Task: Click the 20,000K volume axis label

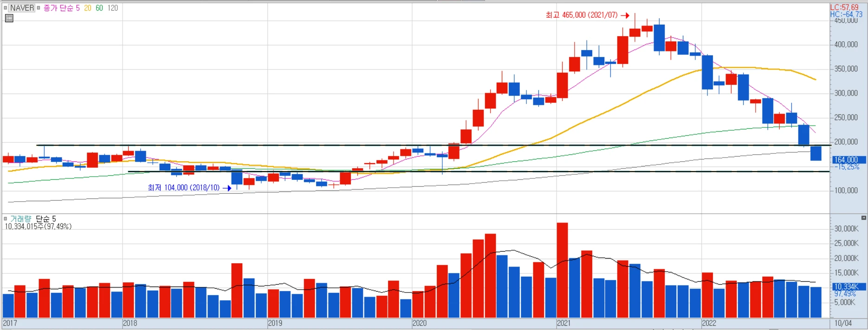Action: point(846,258)
